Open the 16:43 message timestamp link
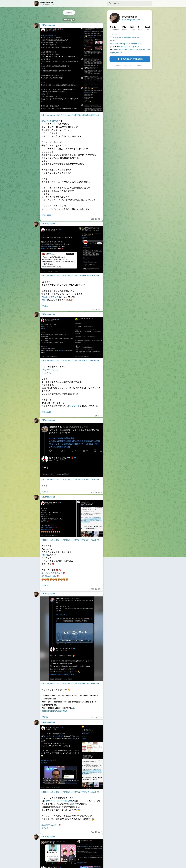186x868 pixels. coord(100,219)
